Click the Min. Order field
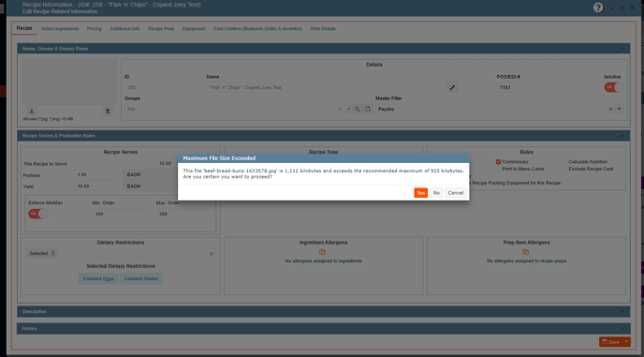Image resolution: width=644 pixels, height=357 pixels. click(x=121, y=214)
